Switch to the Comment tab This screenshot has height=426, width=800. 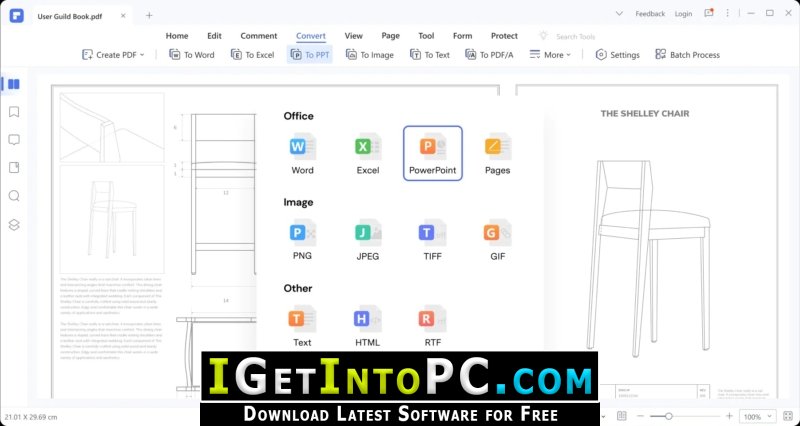259,36
